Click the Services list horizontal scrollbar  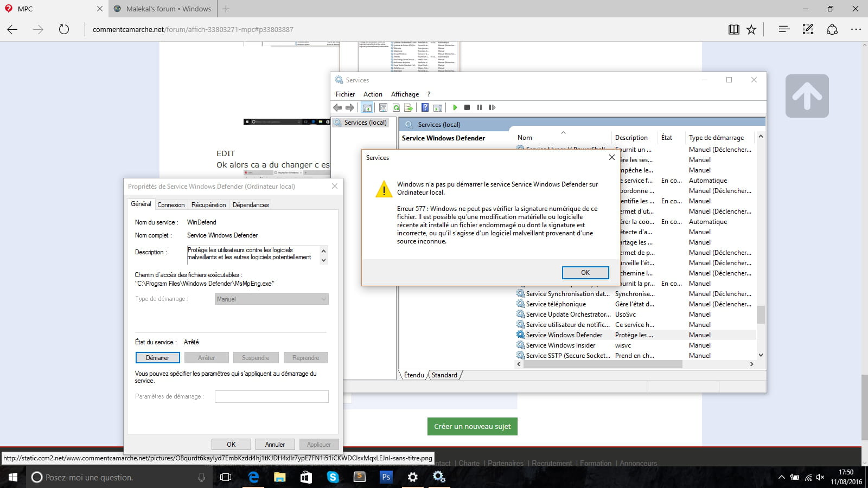click(602, 364)
